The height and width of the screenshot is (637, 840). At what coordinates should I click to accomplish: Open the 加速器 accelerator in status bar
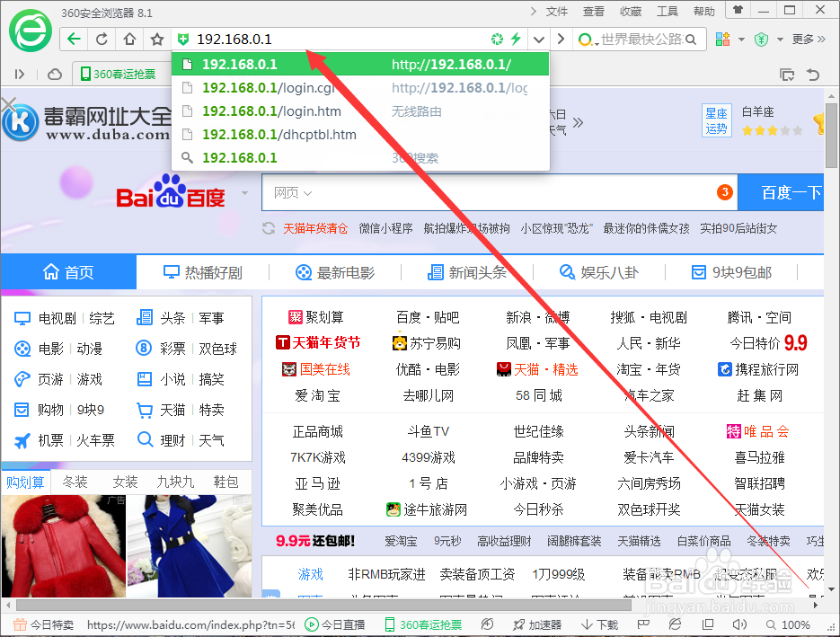(x=536, y=624)
